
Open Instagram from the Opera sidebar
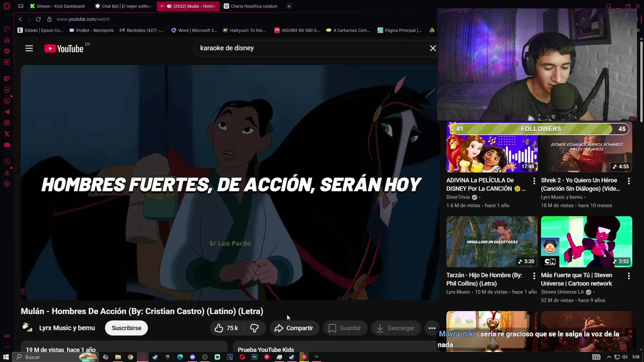point(7,123)
